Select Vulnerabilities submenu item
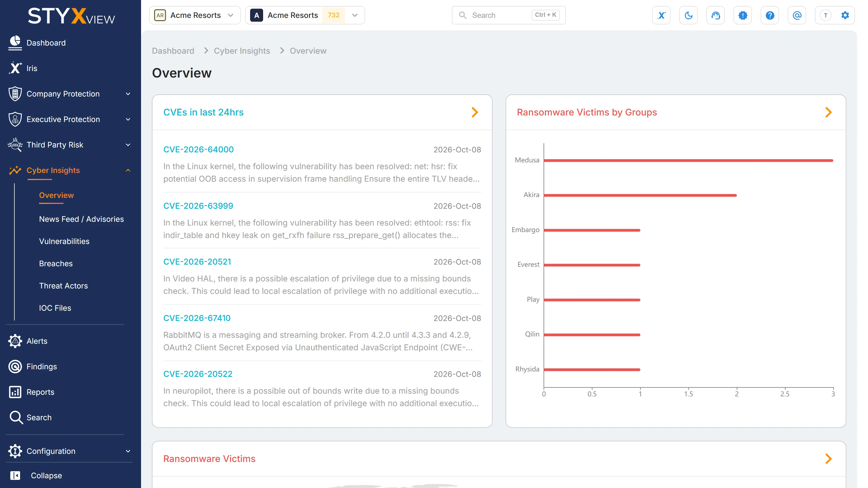Image resolution: width=868 pixels, height=488 pixels. click(64, 241)
